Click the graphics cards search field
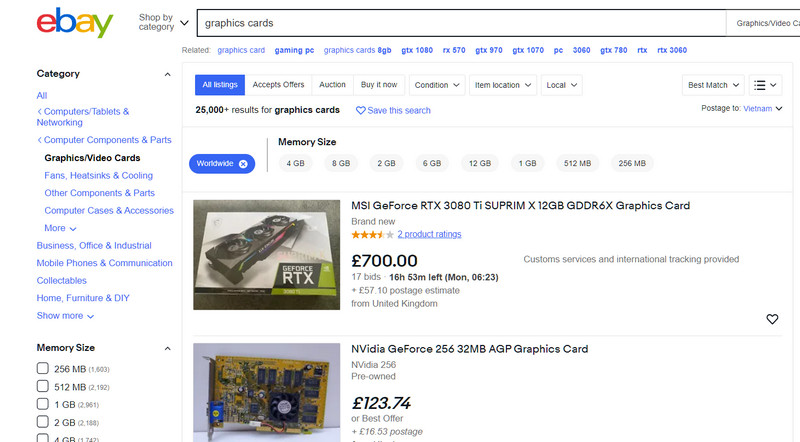Image resolution: width=800 pixels, height=442 pixels. pos(461,23)
